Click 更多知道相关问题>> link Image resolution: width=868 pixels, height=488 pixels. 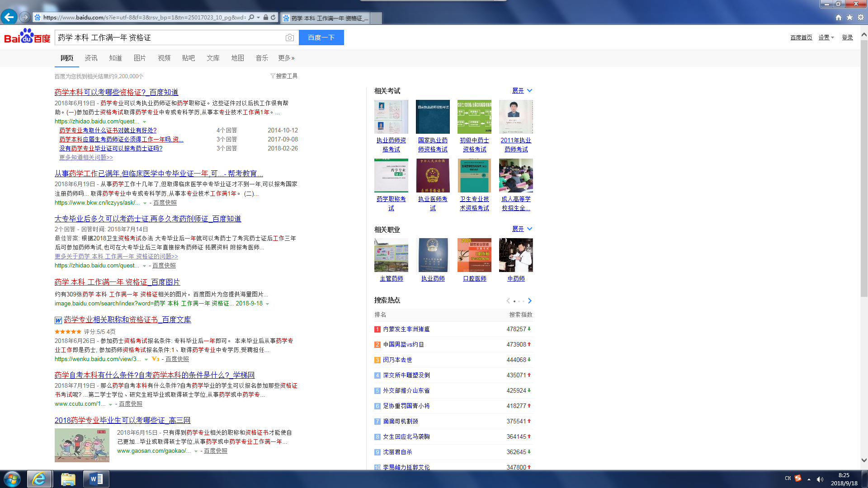click(x=86, y=157)
